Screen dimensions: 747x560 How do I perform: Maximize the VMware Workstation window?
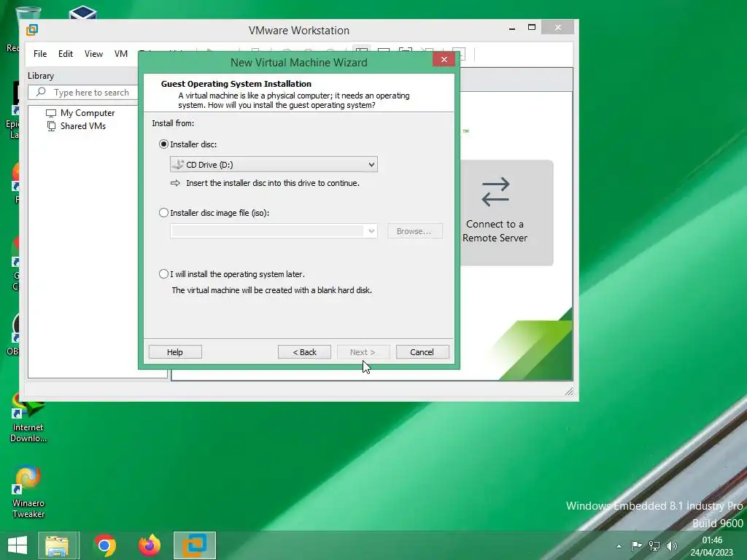532,28
